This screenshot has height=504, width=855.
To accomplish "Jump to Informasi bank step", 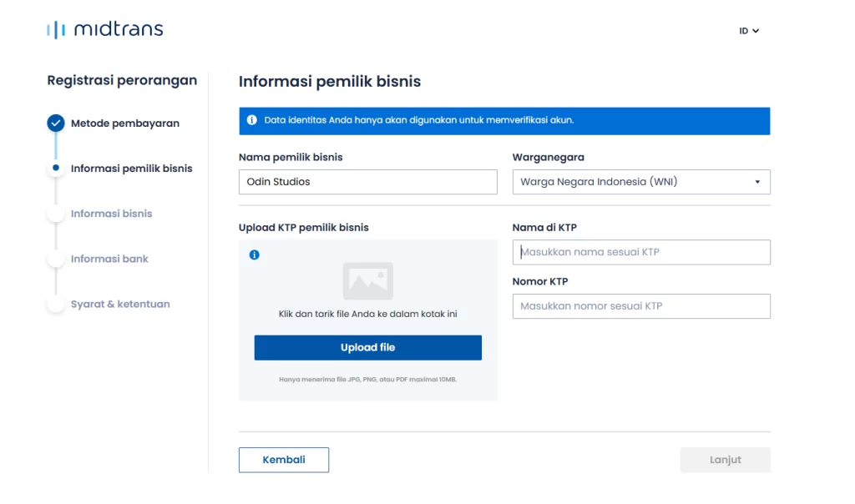I will (x=109, y=259).
